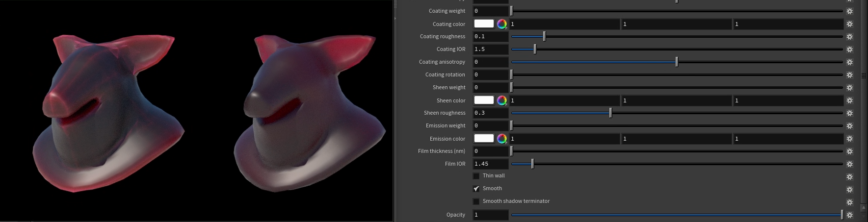Enable Smooth shadow terminator checkbox
The height and width of the screenshot is (222, 868).
coord(476,201)
